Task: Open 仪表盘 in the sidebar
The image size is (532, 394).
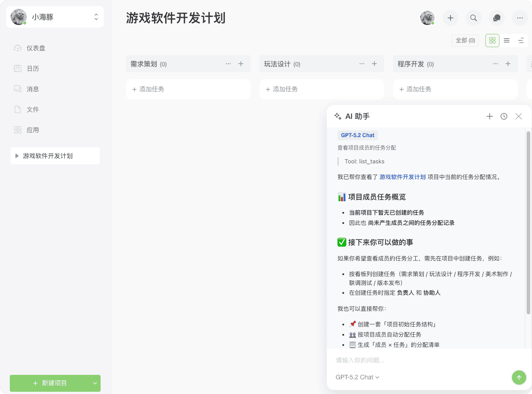Action: coord(36,48)
